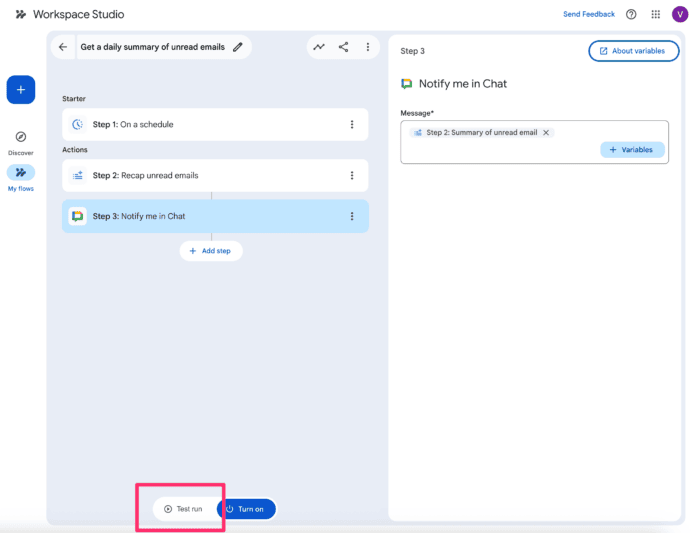Turn on the flow

click(x=246, y=509)
